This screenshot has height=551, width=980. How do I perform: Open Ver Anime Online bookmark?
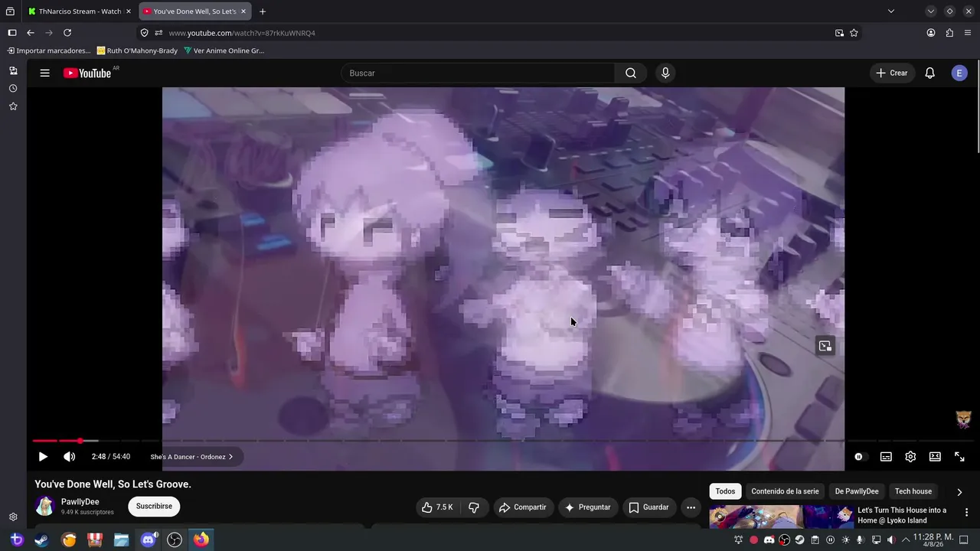[224, 51]
